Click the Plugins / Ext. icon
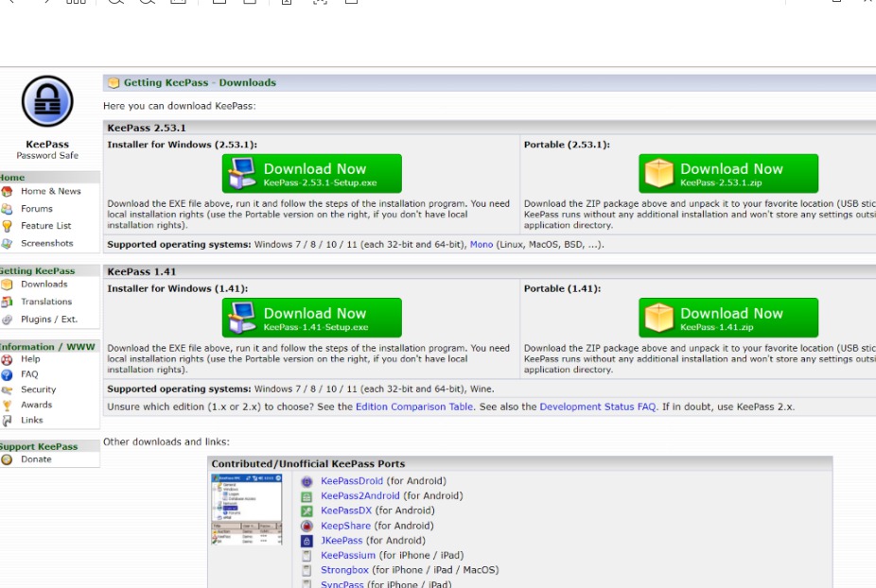The image size is (876, 588). tap(7, 320)
